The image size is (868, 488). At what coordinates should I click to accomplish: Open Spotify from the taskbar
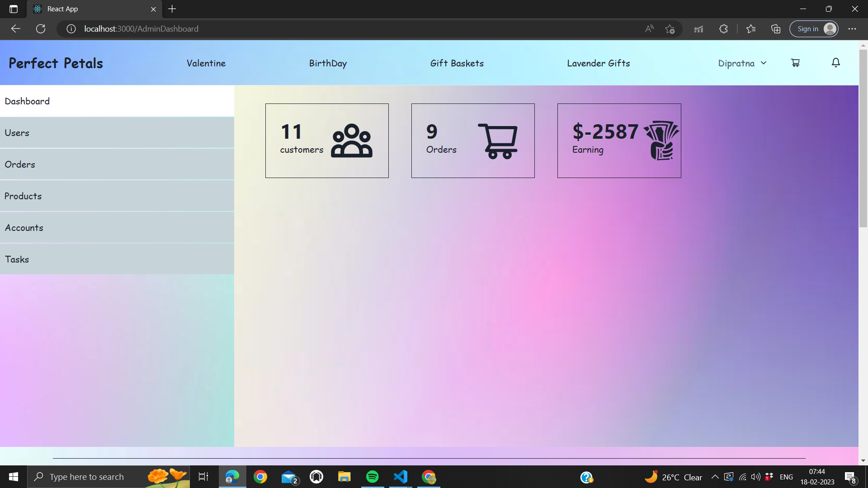pos(372,477)
